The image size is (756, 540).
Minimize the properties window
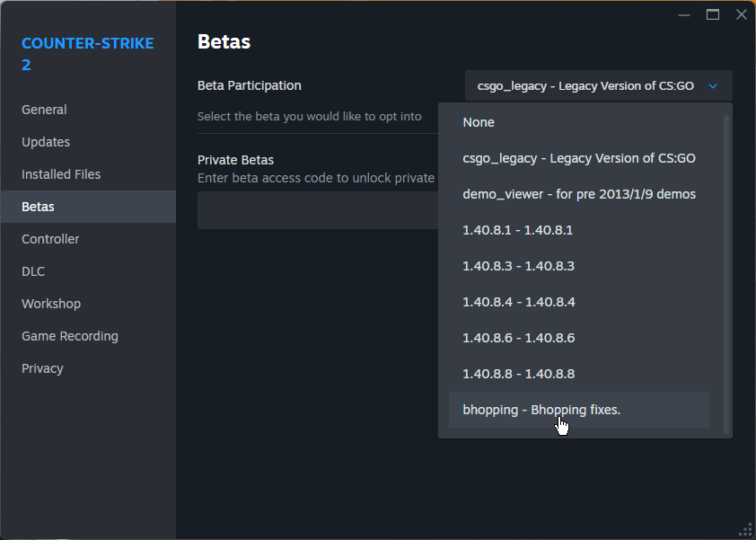[683, 15]
